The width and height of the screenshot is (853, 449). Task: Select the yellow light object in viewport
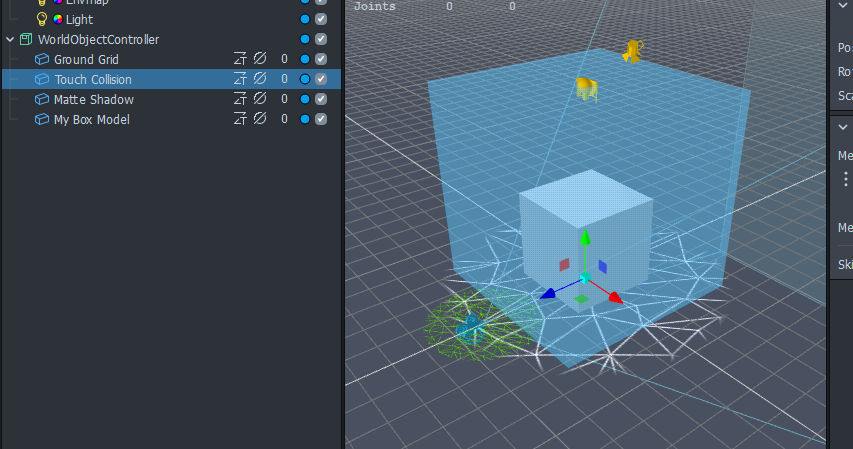pos(586,90)
